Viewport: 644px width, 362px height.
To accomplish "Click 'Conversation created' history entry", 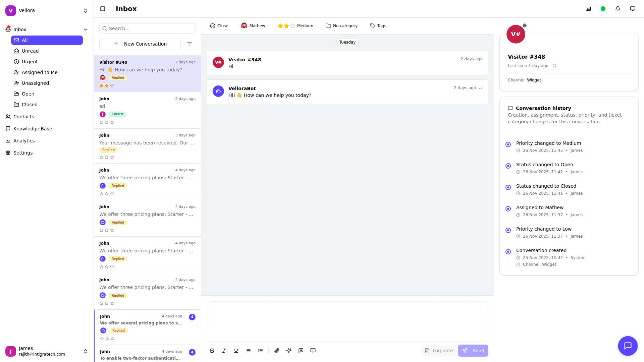I will click(x=541, y=250).
